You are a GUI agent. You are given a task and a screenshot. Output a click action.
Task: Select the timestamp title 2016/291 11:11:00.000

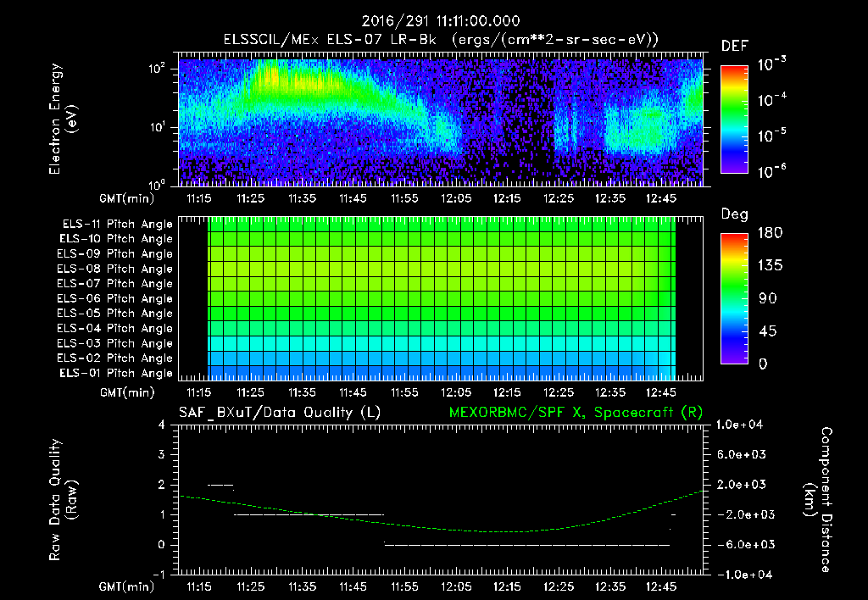tap(441, 21)
